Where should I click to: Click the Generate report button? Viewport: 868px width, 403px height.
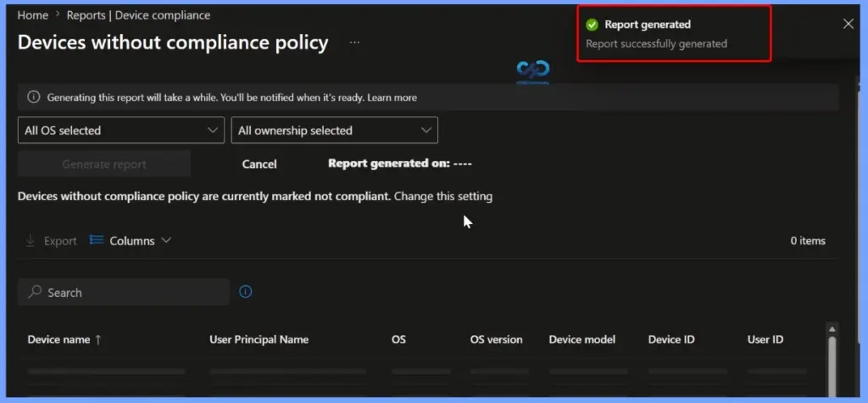click(x=104, y=164)
